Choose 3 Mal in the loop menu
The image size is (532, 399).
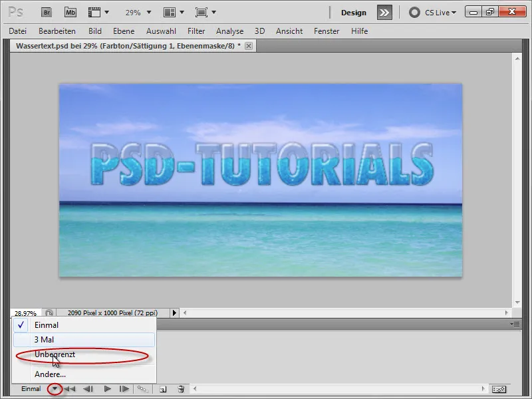[x=84, y=340]
